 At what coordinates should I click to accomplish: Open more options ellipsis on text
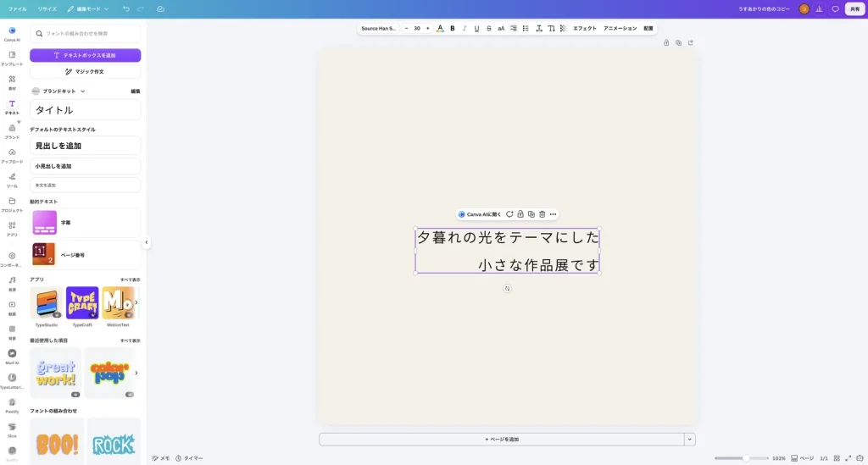coord(553,214)
